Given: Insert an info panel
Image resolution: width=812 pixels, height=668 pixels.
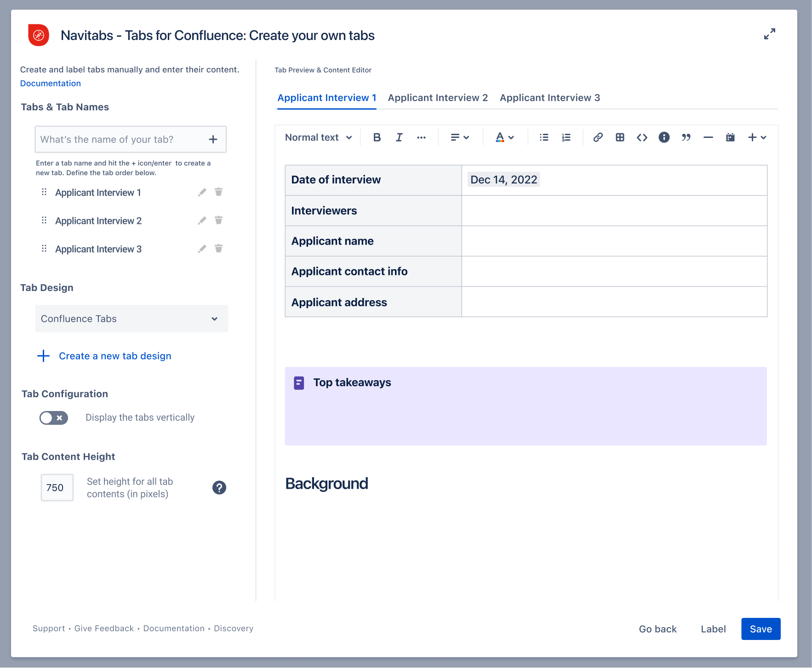Looking at the screenshot, I should pyautogui.click(x=664, y=137).
